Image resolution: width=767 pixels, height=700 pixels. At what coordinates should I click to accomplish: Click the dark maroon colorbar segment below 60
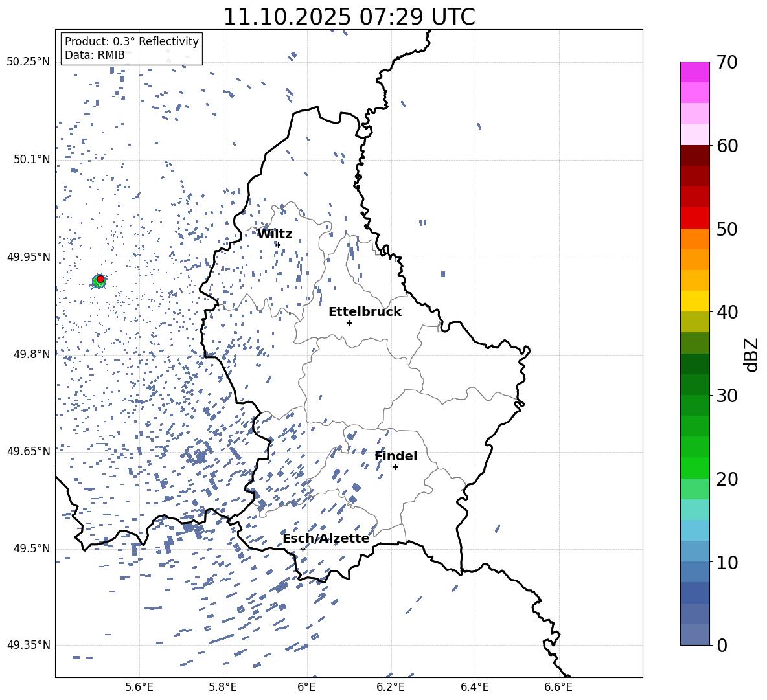pos(694,155)
